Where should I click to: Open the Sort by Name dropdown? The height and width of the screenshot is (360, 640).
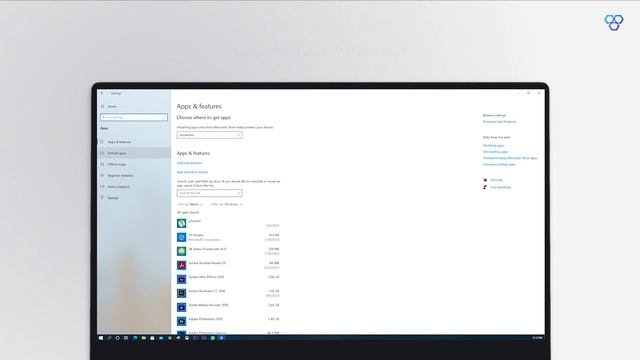pos(190,204)
